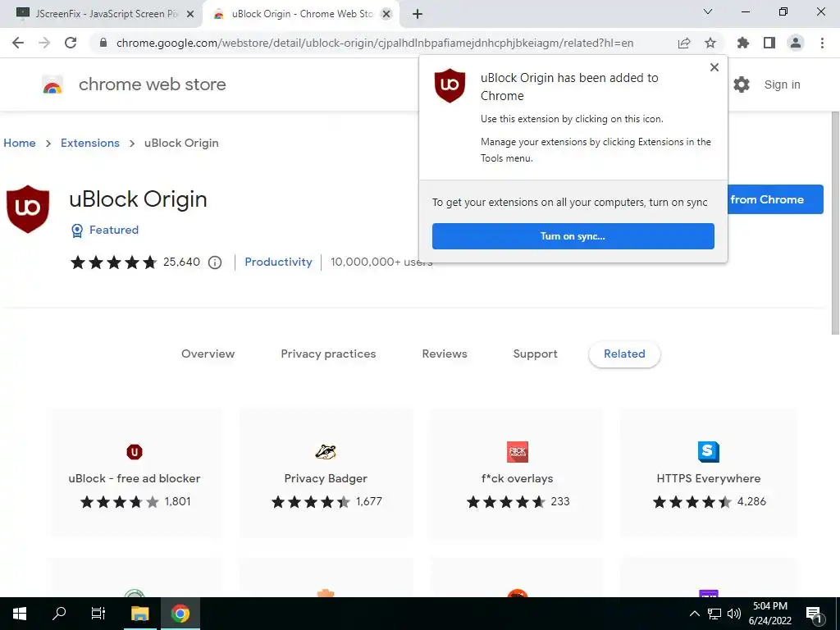The height and width of the screenshot is (630, 840).
Task: Click the uBlock Origin shield icon in the popup
Action: [x=450, y=85]
